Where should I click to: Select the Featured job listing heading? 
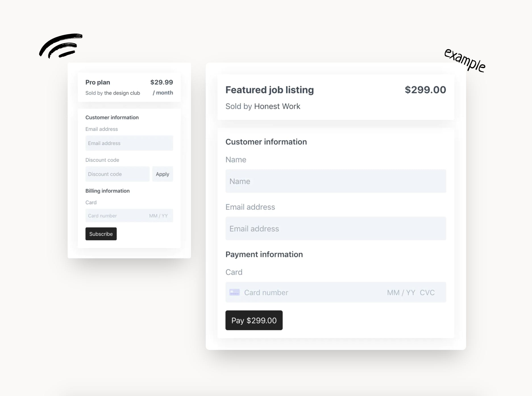point(269,90)
